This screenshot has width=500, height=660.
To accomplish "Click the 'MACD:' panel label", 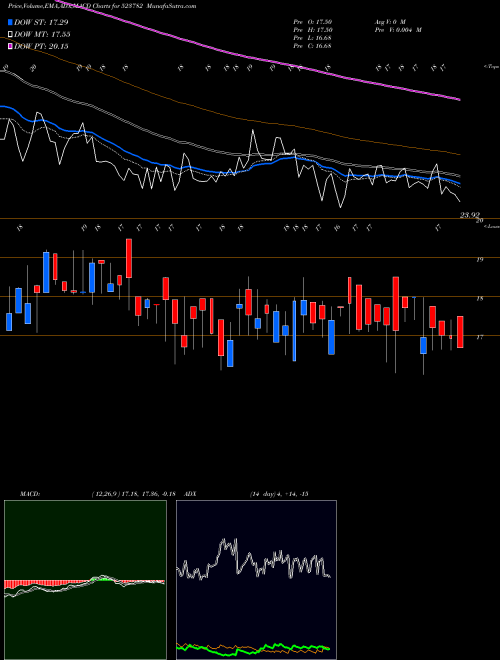I will click(x=29, y=494).
